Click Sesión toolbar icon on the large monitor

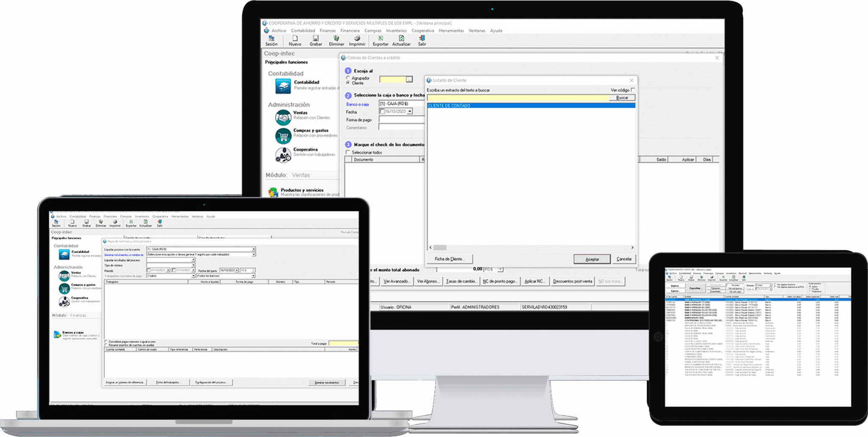pyautogui.click(x=271, y=39)
